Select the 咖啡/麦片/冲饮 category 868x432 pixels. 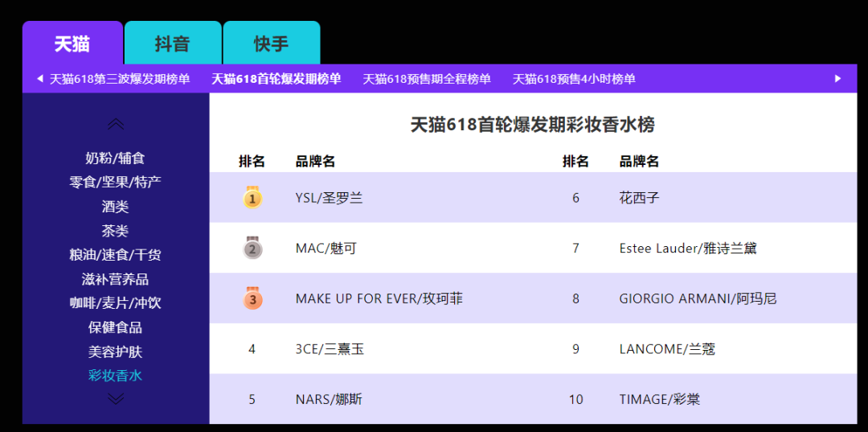click(115, 303)
